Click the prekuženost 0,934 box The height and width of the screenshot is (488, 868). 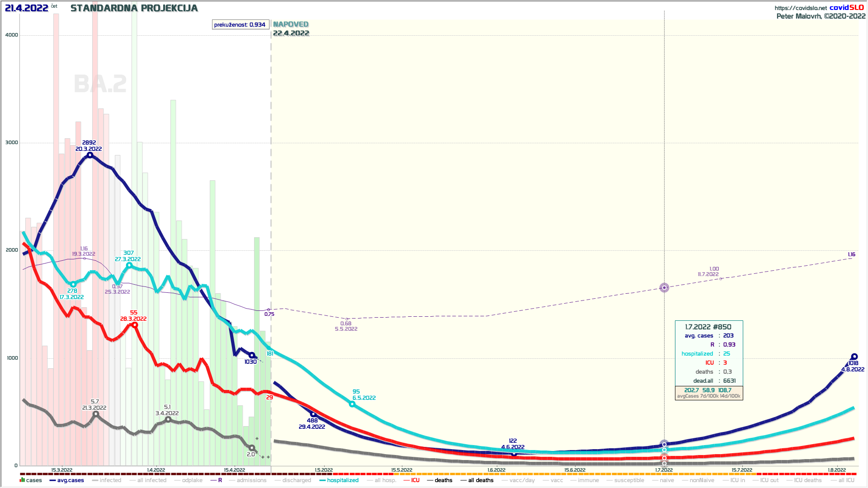240,25
